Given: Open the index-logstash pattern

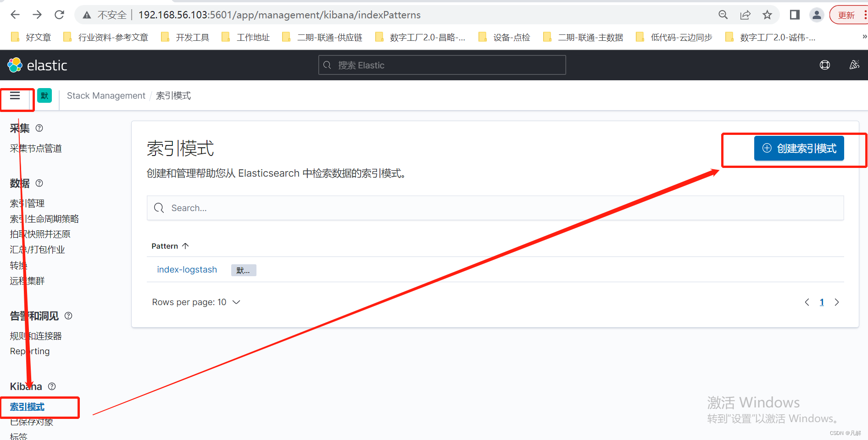Looking at the screenshot, I should (x=187, y=269).
